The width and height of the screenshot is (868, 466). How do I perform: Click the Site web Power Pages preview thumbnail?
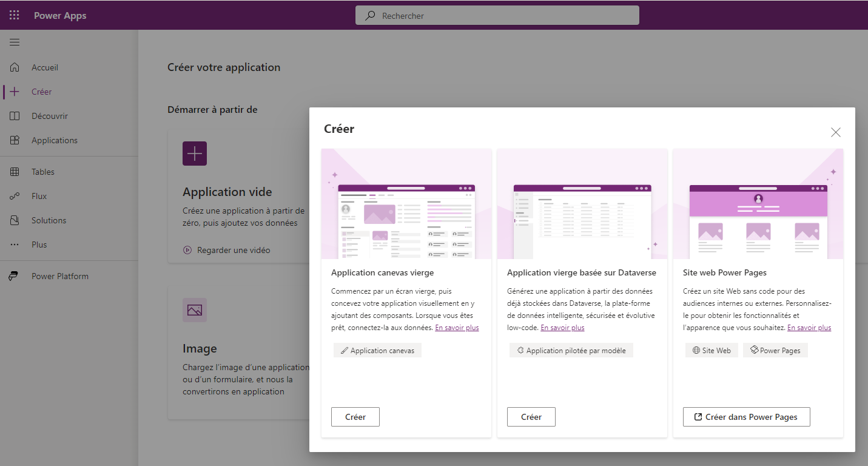pos(758,204)
